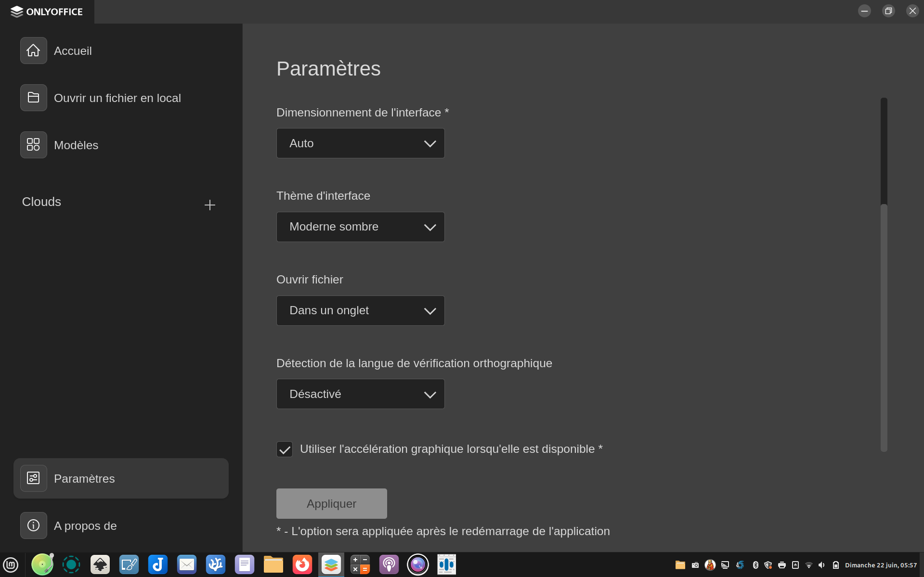The width and height of the screenshot is (924, 577).
Task: Expand the Désactivé spell-check detection dropdown
Action: (x=360, y=394)
